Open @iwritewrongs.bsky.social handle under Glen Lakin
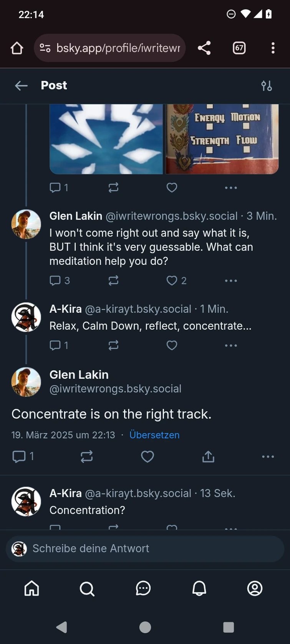The width and height of the screenshot is (290, 644). (115, 389)
